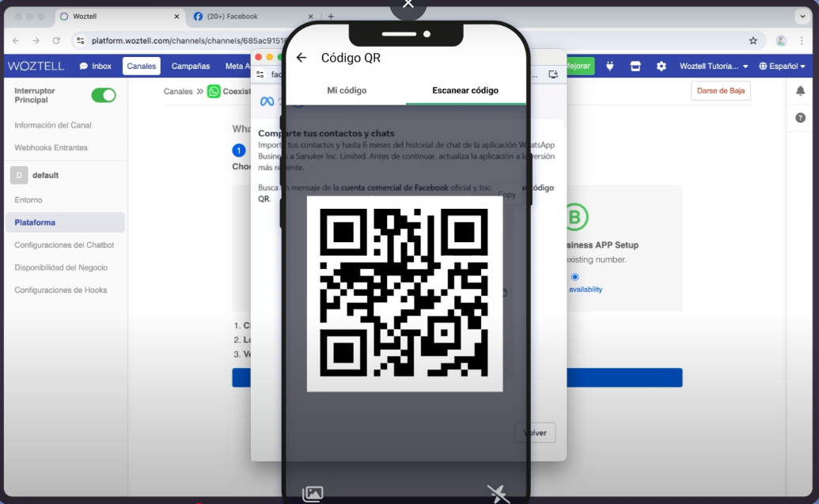
Task: Click the availability link
Action: [586, 290]
